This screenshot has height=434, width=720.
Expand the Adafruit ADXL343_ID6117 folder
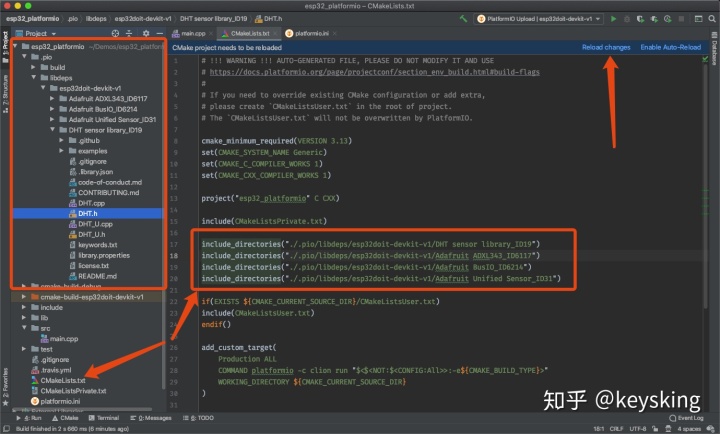pyautogui.click(x=52, y=99)
